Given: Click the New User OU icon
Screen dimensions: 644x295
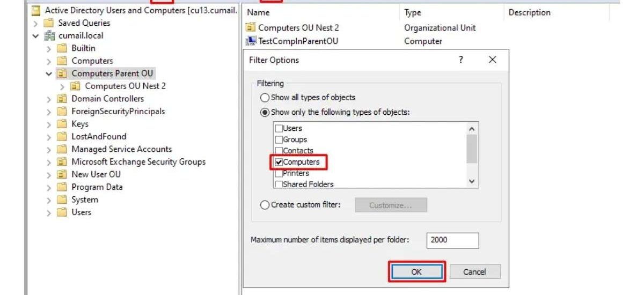Looking at the screenshot, I should click(62, 174).
